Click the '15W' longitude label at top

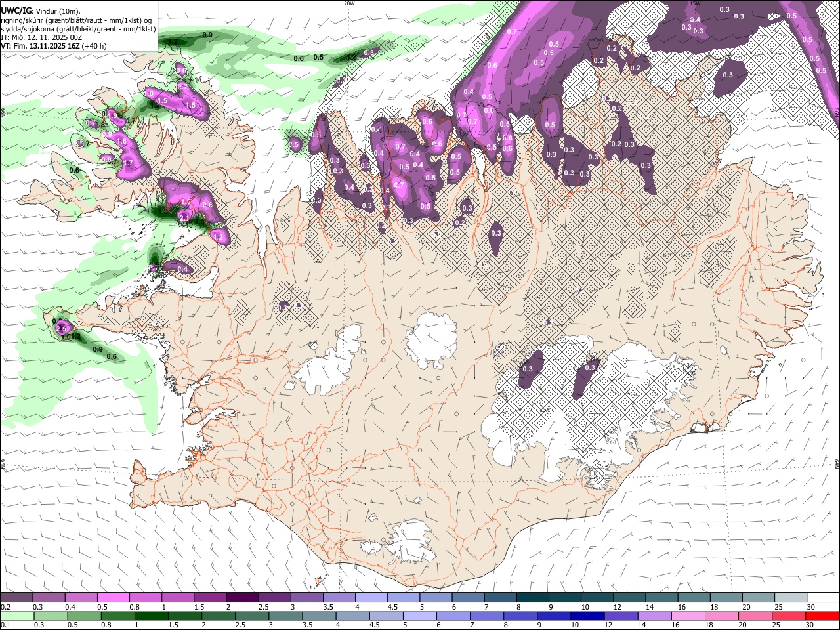(x=695, y=3)
